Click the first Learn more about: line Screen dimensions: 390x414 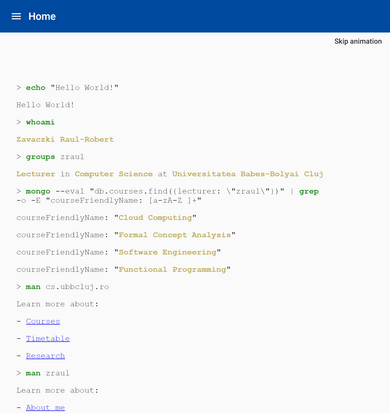(58, 304)
